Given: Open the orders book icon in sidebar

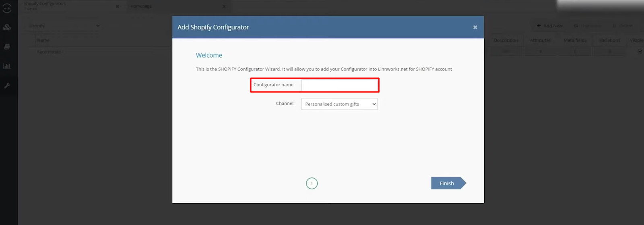Looking at the screenshot, I should 7,47.
